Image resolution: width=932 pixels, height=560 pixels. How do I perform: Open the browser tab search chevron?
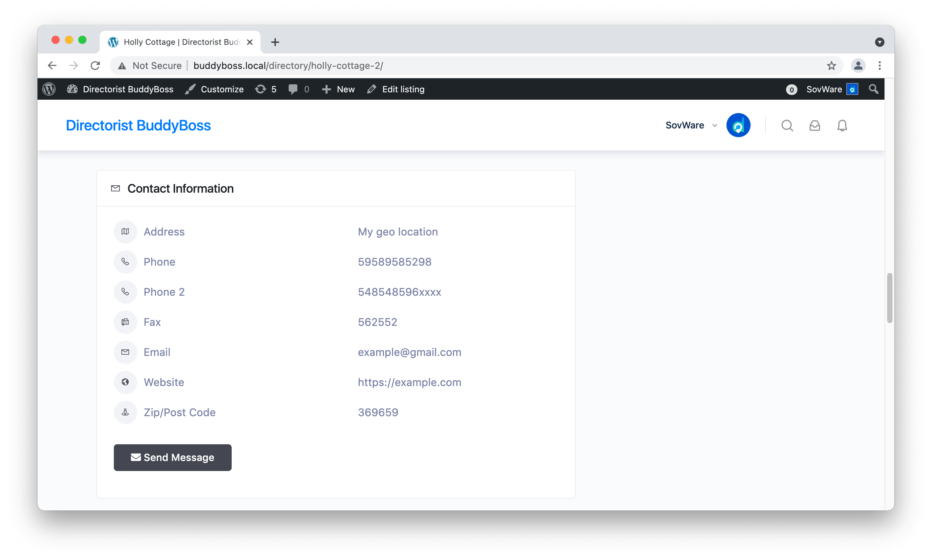880,42
